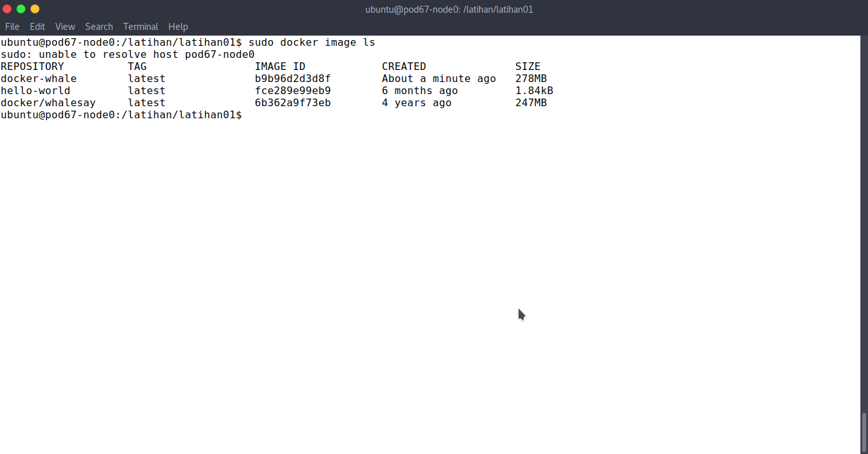The image size is (868, 454).
Task: Click the vertical scrollbar thumb
Action: pyautogui.click(x=864, y=432)
